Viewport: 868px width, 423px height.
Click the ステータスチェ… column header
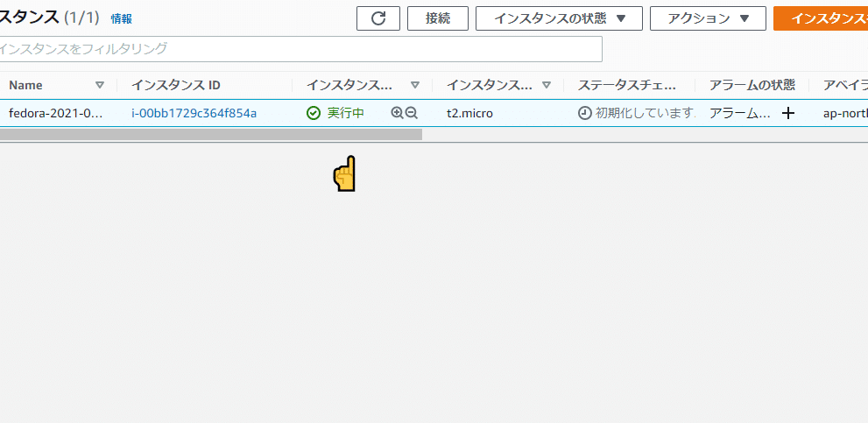627,85
